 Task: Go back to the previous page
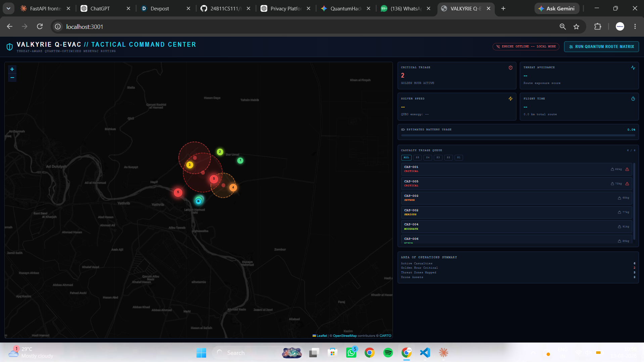click(x=10, y=27)
